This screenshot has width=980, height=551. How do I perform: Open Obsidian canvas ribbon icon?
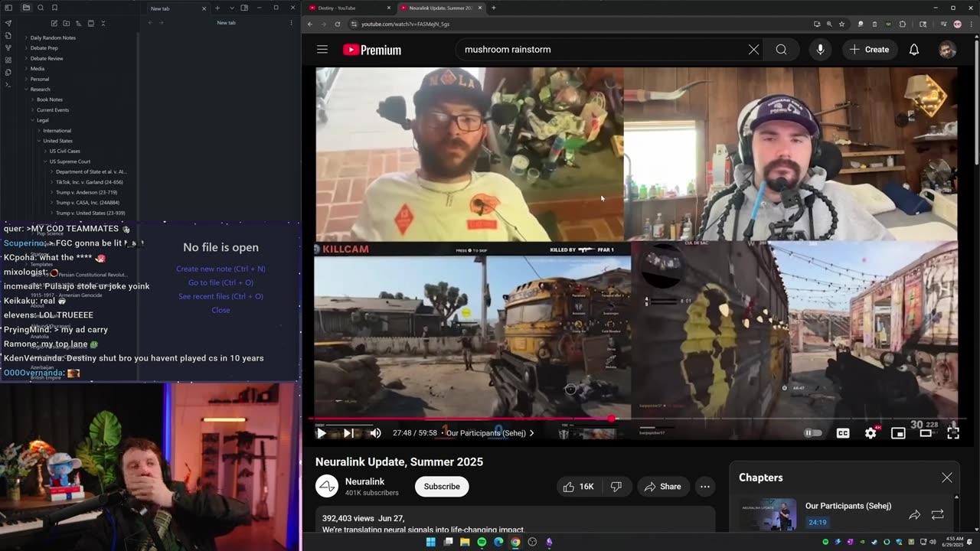pos(8,60)
